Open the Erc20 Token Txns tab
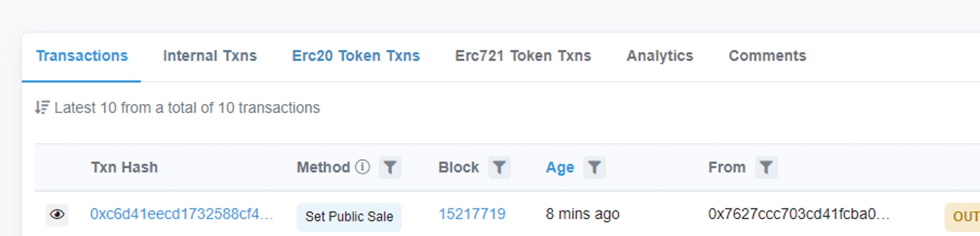980x236 pixels. 356,56
